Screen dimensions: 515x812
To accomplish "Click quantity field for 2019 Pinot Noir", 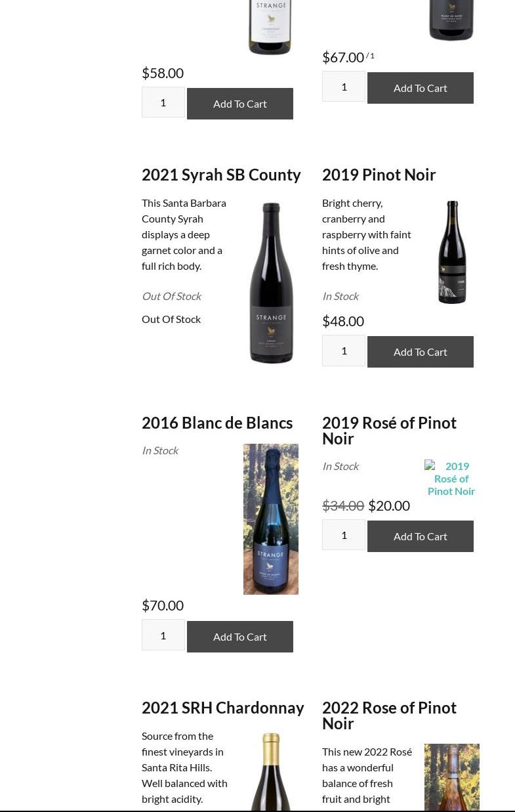I will [x=344, y=351].
